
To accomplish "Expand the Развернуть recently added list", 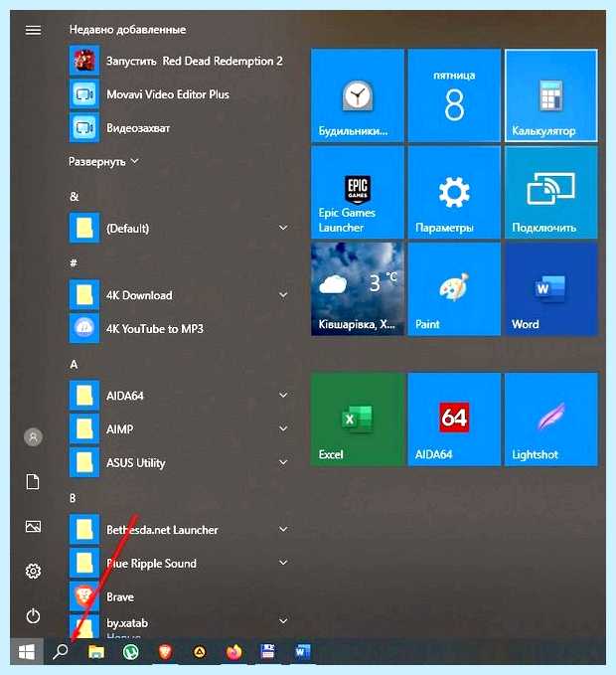I will coord(103,162).
